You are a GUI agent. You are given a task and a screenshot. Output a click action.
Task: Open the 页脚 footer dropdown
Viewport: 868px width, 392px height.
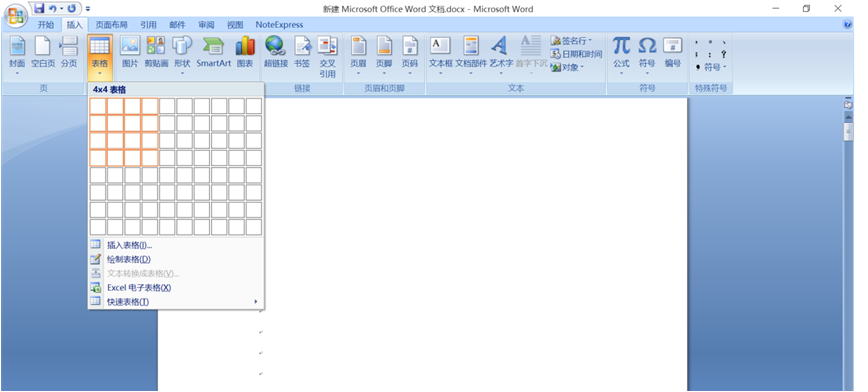[x=384, y=56]
